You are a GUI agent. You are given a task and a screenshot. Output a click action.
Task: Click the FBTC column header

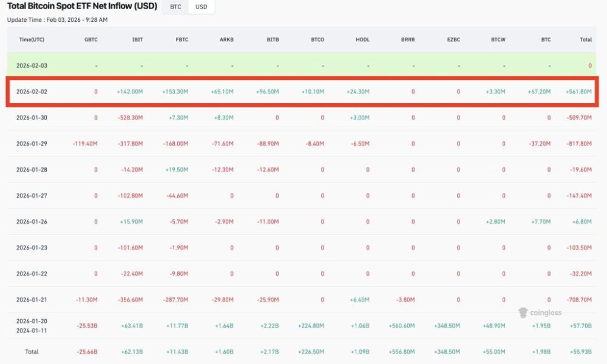181,39
